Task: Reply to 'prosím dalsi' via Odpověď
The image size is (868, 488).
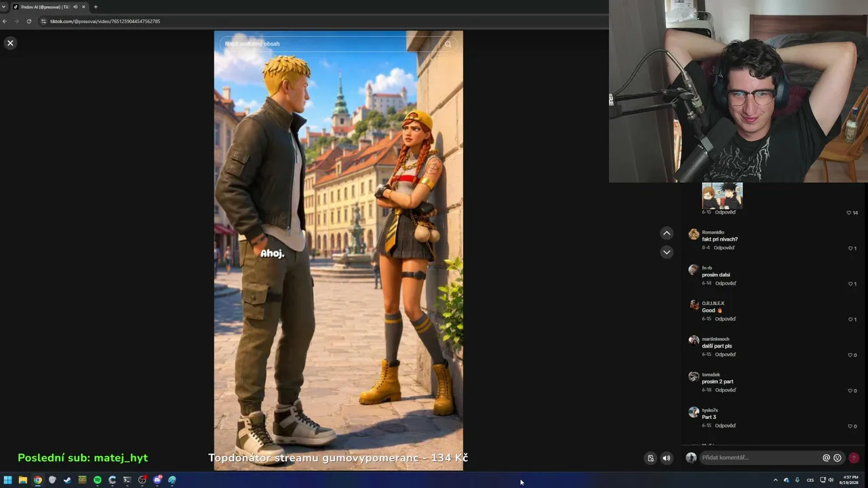Action: click(726, 283)
